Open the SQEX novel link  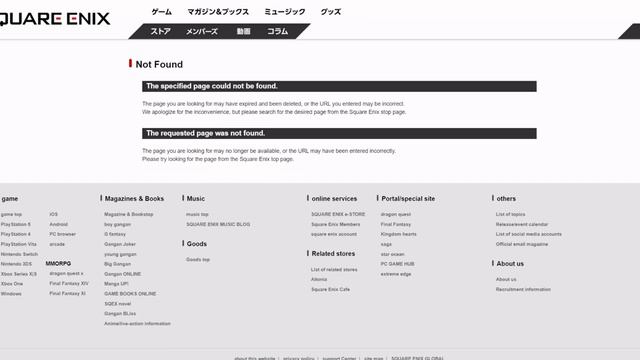click(x=118, y=304)
